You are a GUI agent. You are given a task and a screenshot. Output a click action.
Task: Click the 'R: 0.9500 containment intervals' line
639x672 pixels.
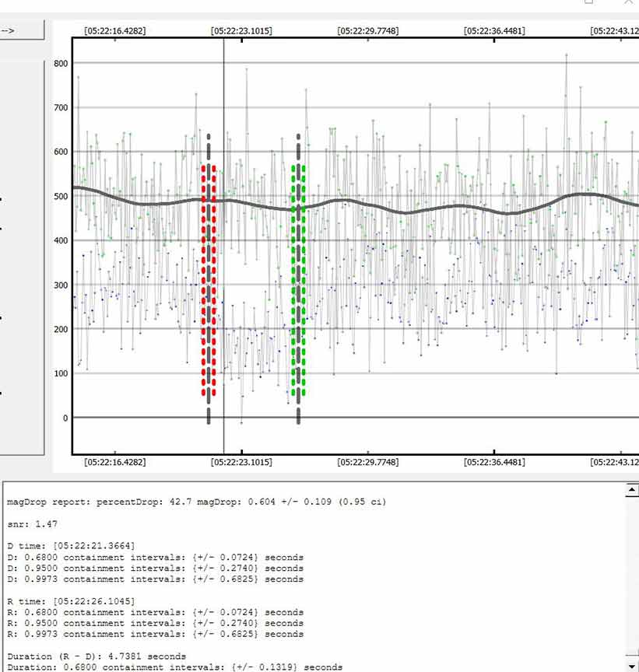(155, 623)
